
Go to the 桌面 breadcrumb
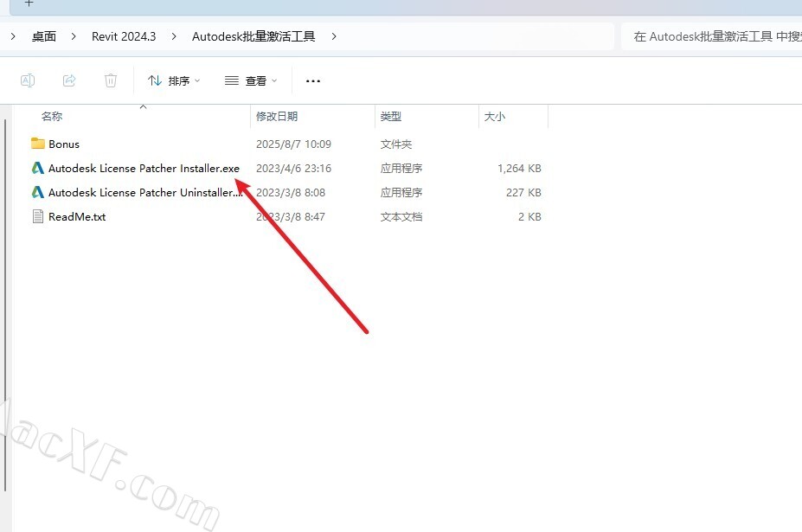click(44, 36)
